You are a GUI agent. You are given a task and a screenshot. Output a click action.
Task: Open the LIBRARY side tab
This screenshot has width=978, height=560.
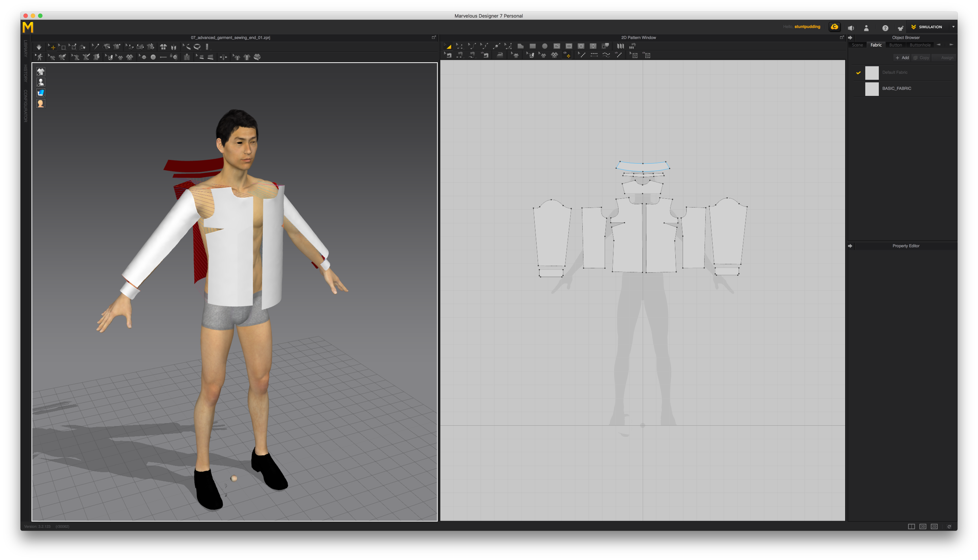click(x=25, y=49)
